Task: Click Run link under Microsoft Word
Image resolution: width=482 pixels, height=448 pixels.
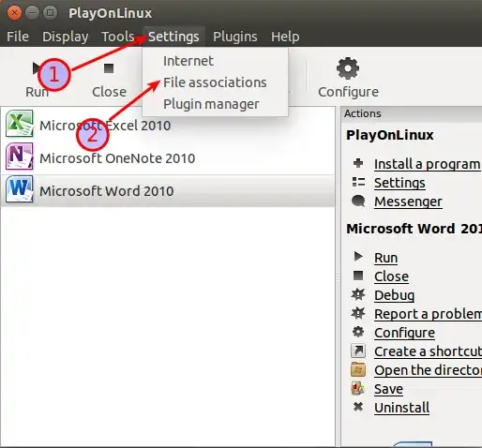Action: (x=386, y=258)
